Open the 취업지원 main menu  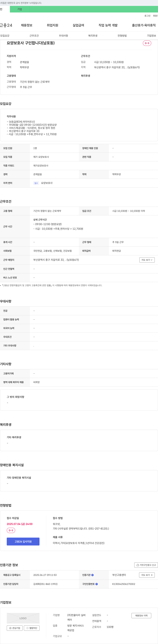pos(52,25)
